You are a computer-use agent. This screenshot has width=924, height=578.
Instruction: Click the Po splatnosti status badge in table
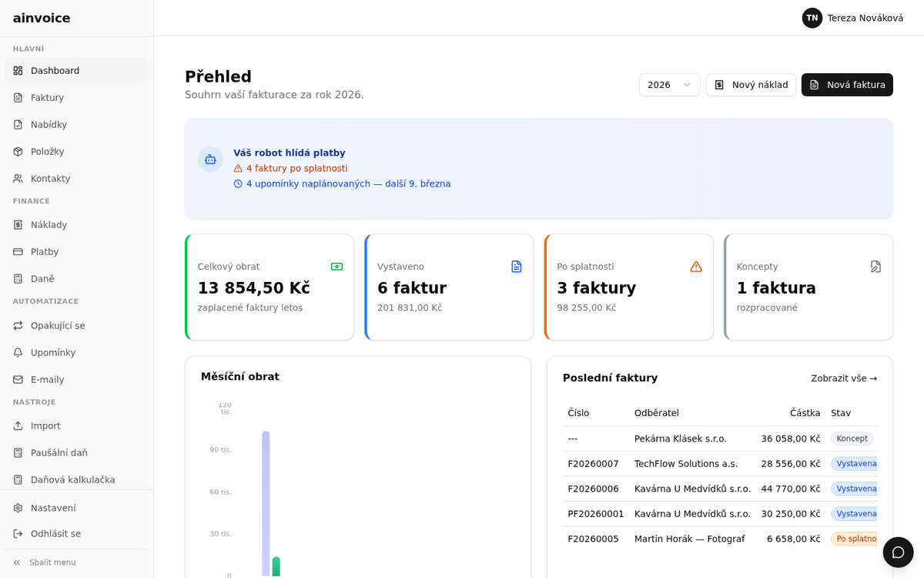(855, 539)
